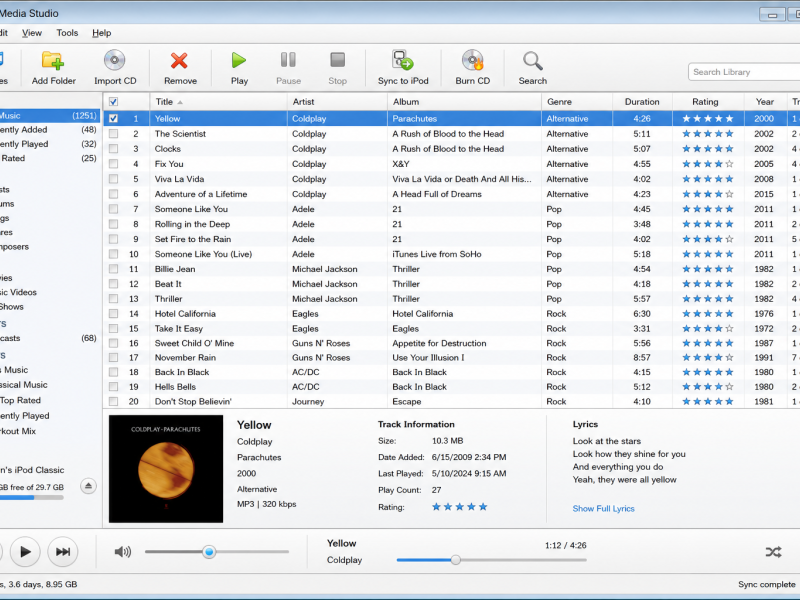Open the View menu

point(32,33)
